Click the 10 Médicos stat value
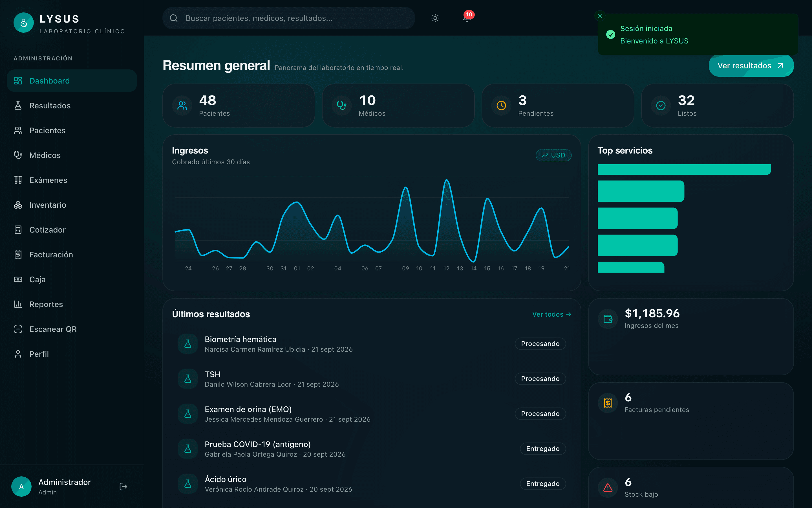This screenshot has height=508, width=812. [x=367, y=100]
